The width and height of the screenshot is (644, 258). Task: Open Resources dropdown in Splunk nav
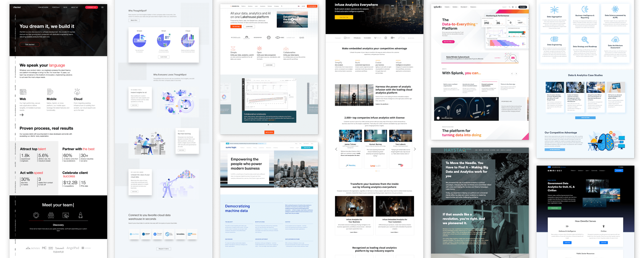point(474,7)
